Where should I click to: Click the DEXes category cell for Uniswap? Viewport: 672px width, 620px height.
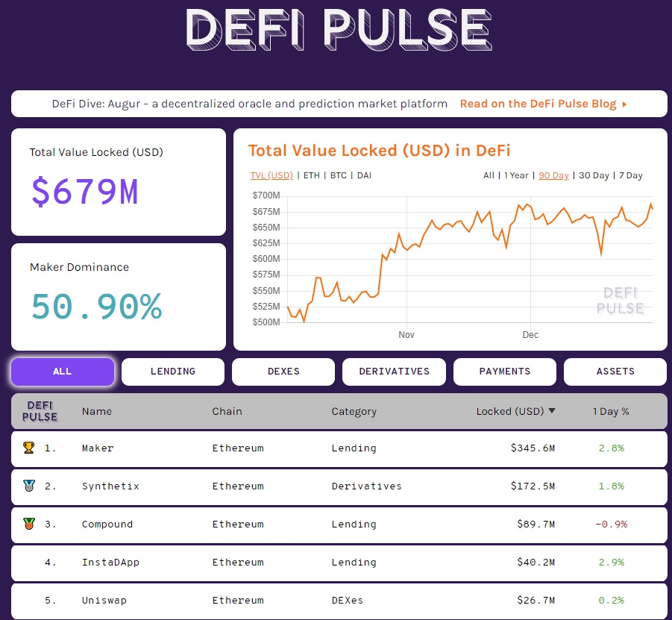347,601
